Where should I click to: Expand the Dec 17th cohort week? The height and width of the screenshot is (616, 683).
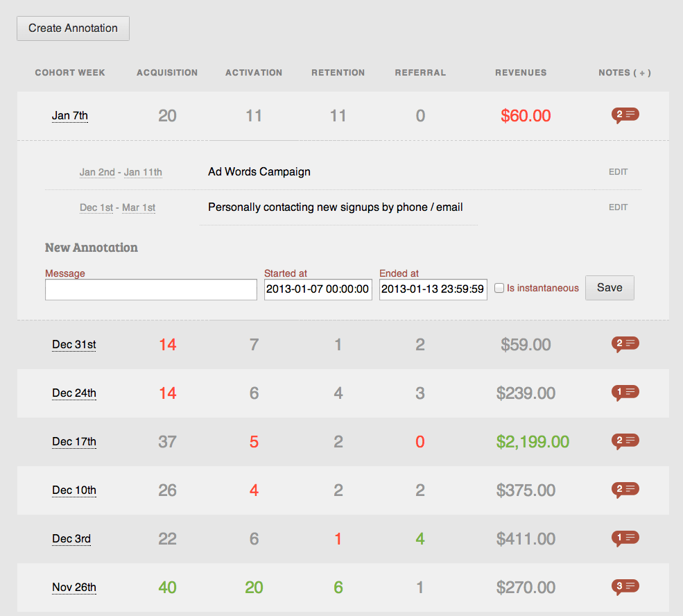(x=74, y=442)
